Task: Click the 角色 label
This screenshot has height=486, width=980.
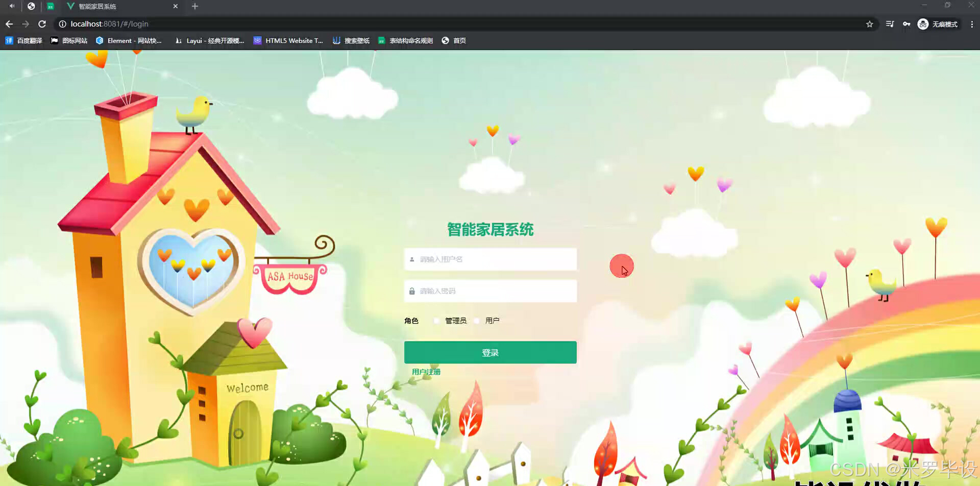Action: point(411,321)
